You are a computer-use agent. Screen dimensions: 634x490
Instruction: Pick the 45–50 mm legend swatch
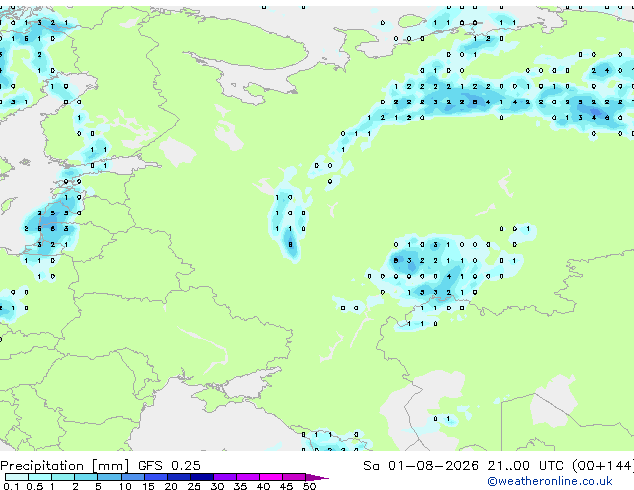click(x=294, y=477)
